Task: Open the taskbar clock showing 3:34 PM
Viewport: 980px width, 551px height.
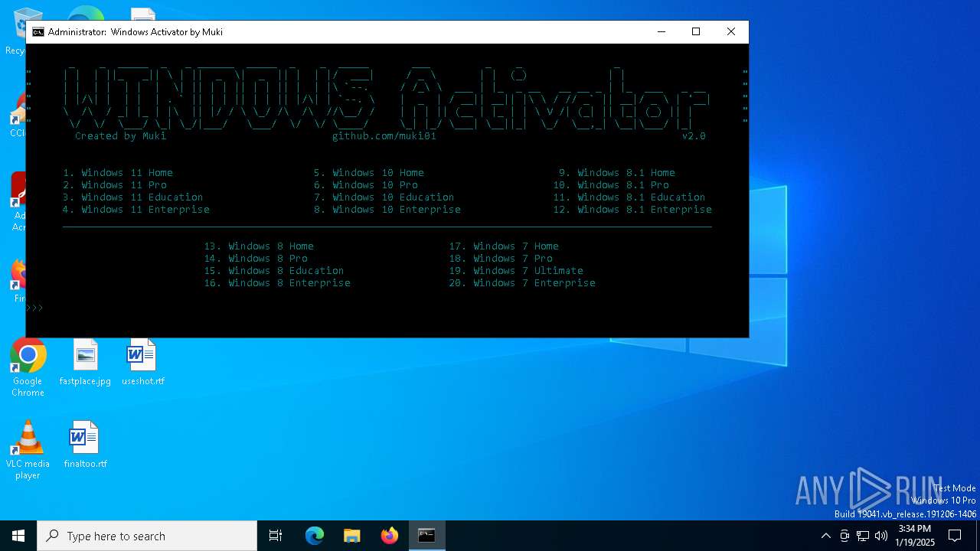Action: coord(915,536)
